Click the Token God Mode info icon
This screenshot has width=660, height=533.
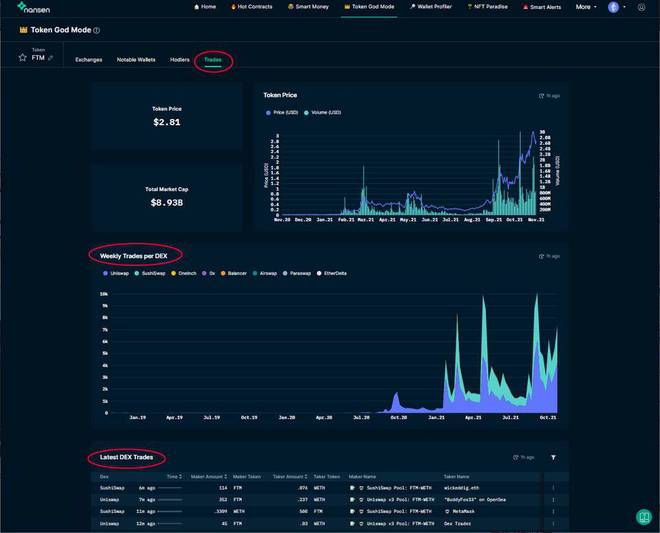(96, 30)
